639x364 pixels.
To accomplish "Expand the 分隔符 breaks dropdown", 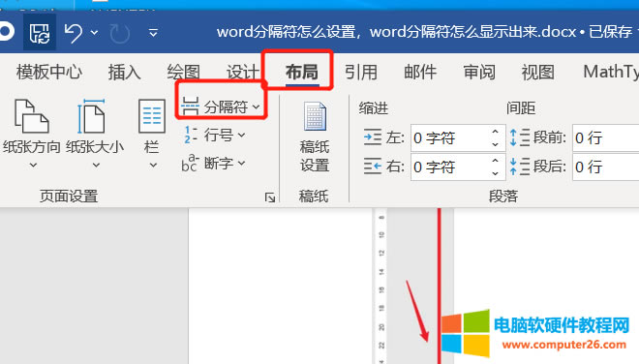I will coord(221,106).
